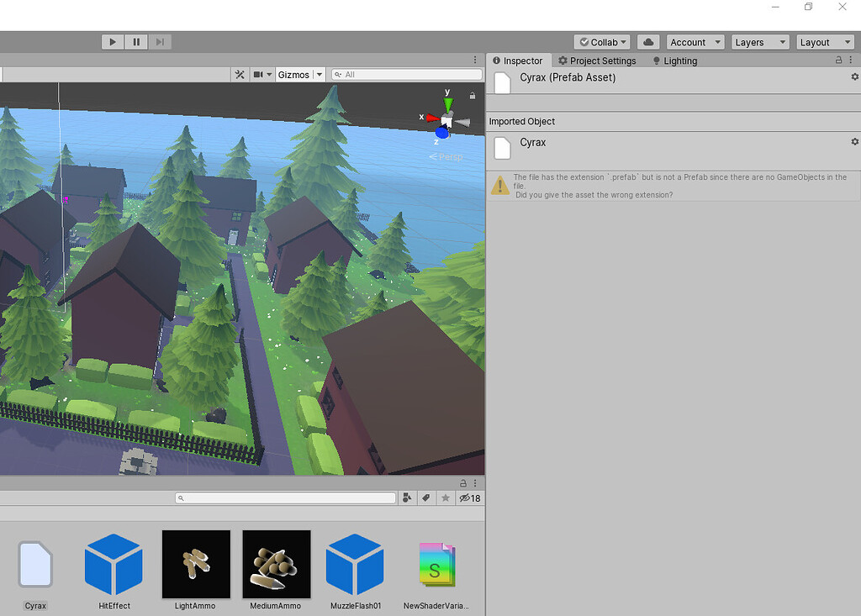Click the search by type icon in Project panel
861x616 pixels.
(x=407, y=498)
